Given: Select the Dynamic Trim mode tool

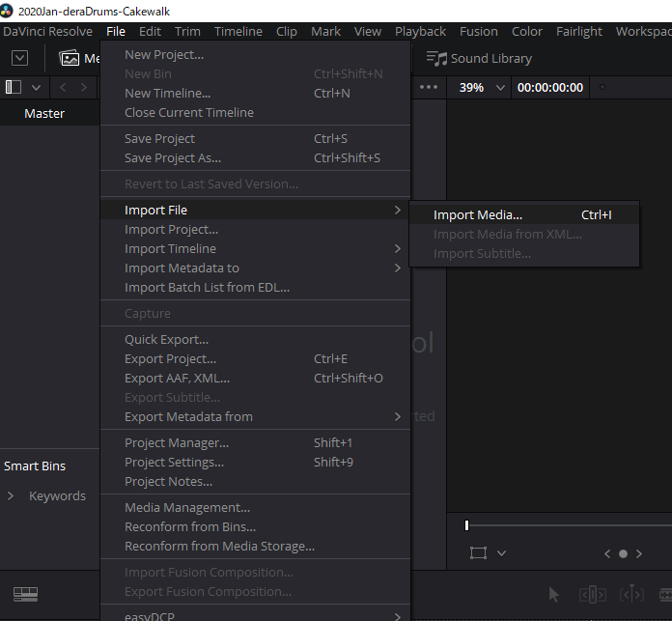Looking at the screenshot, I should (x=631, y=594).
